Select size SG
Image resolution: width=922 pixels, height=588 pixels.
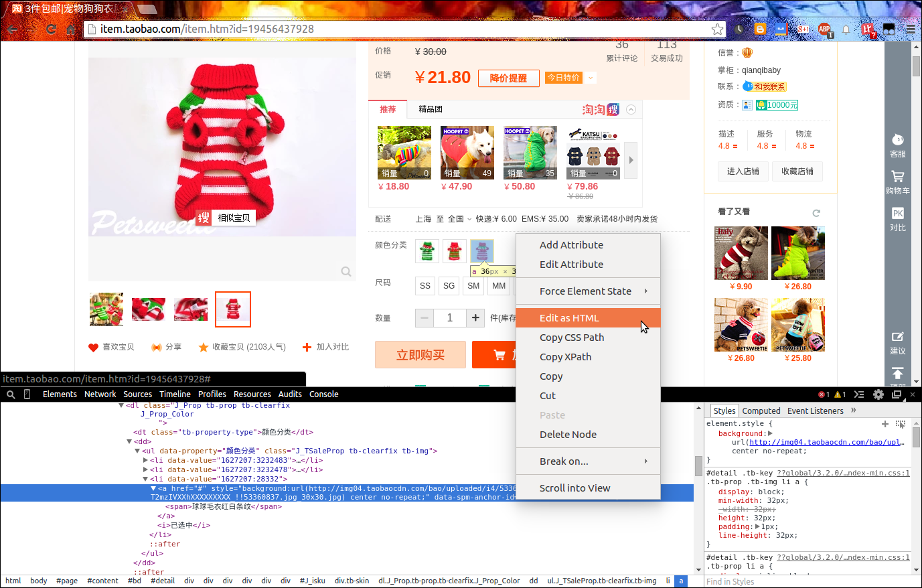pos(449,286)
